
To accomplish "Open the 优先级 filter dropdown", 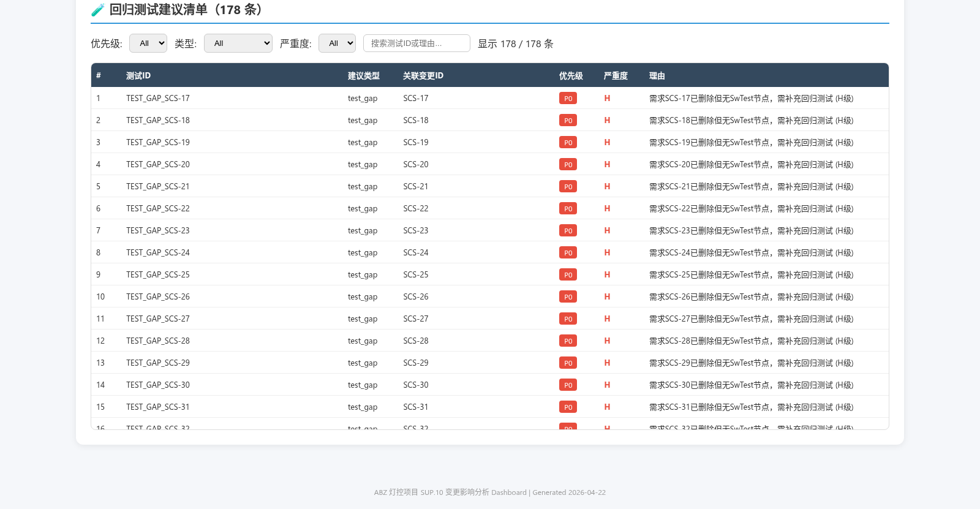I will (148, 43).
